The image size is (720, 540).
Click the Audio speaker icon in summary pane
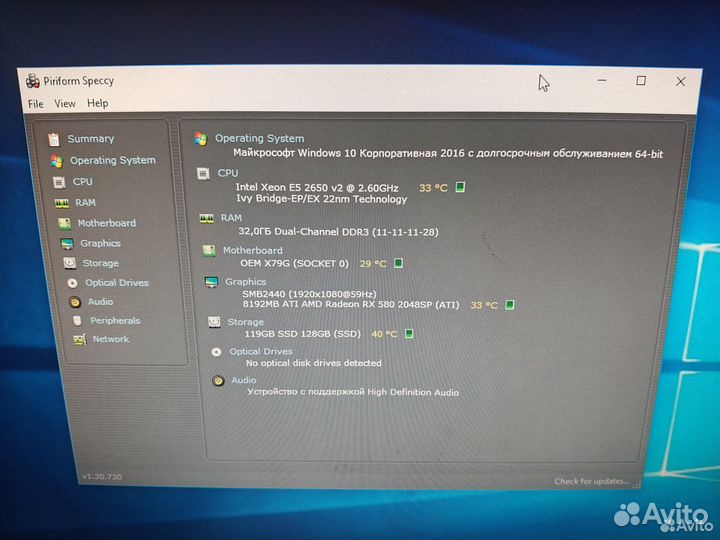[218, 381]
